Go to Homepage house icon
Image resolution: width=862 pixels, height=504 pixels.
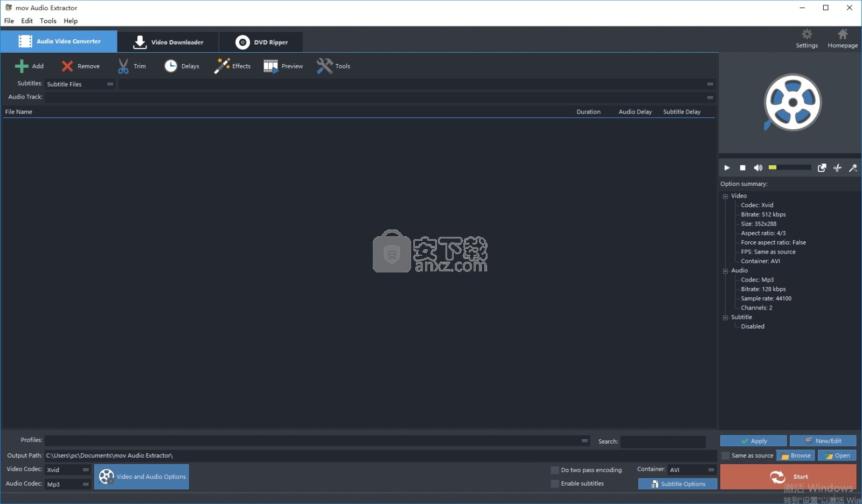[x=843, y=34]
